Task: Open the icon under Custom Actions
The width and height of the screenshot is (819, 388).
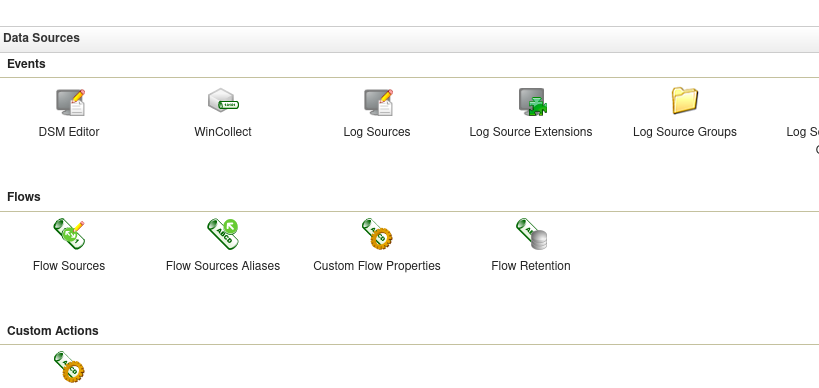Action: (x=69, y=367)
